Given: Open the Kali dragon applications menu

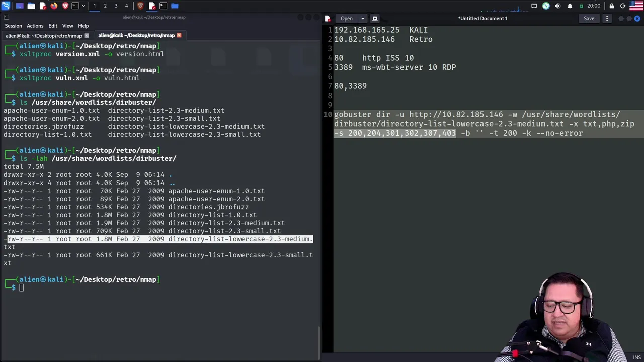Looking at the screenshot, I should pos(6,6).
